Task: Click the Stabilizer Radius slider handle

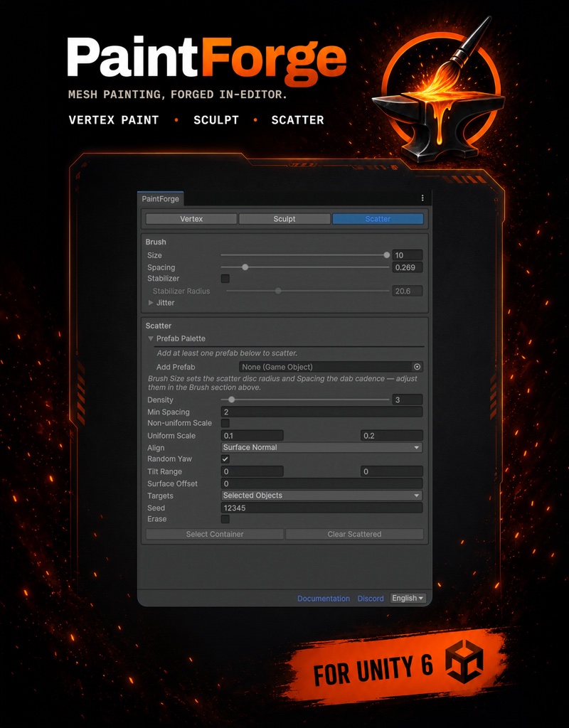Action: 278,291
